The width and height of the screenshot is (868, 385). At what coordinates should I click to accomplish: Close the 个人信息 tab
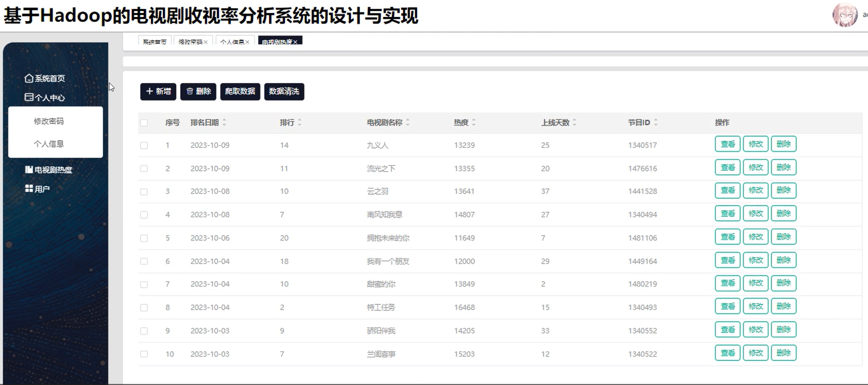coord(247,42)
